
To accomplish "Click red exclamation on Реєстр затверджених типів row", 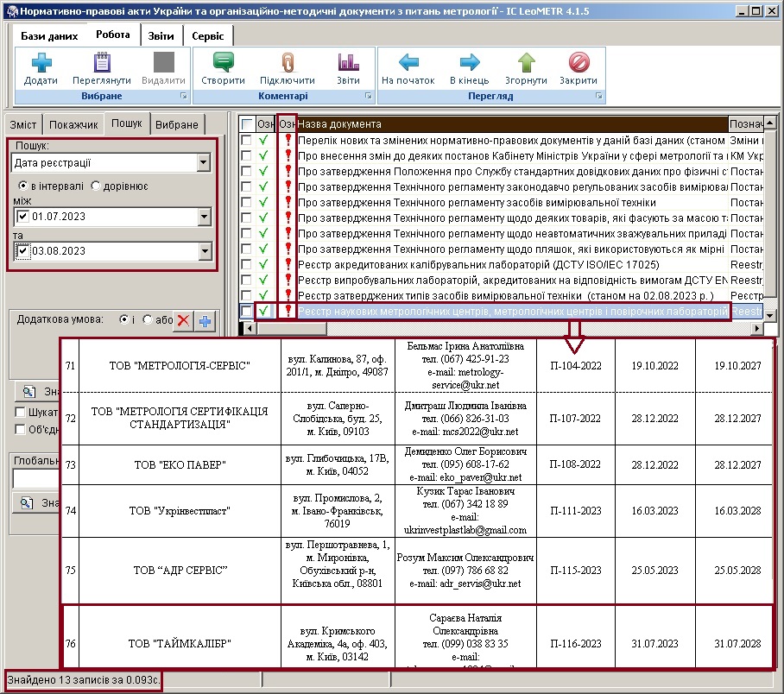I will coord(288,295).
